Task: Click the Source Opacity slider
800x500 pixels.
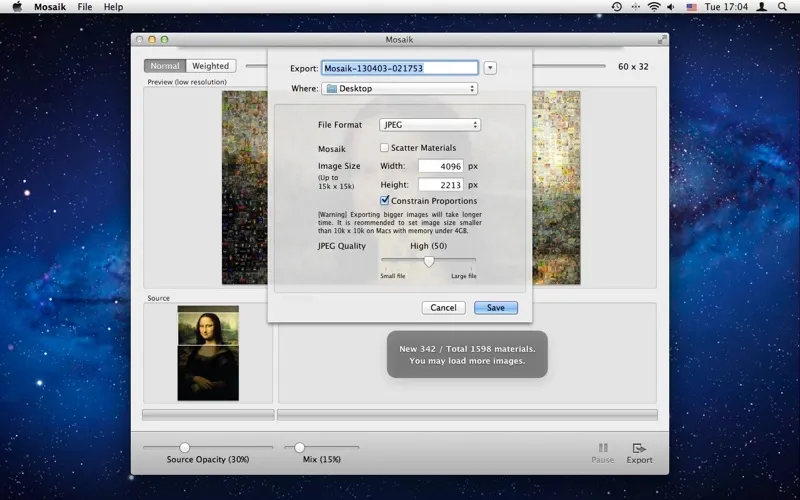Action: tap(208, 447)
